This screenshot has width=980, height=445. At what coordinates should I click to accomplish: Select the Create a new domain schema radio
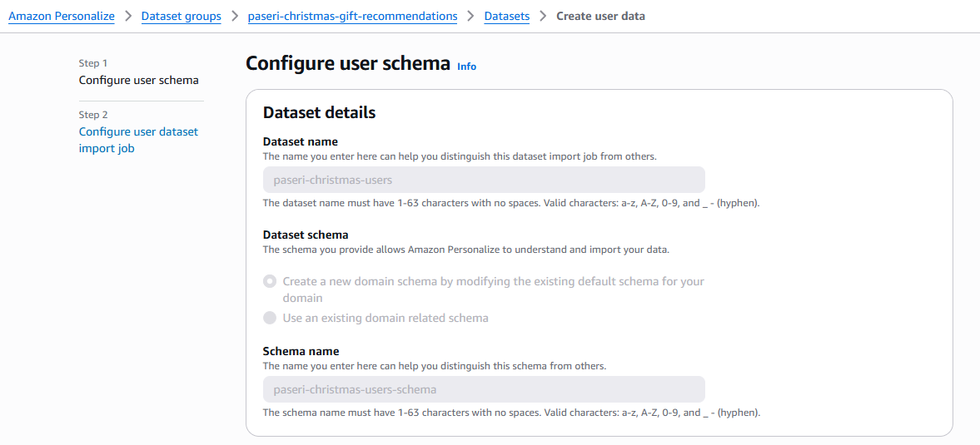click(270, 282)
